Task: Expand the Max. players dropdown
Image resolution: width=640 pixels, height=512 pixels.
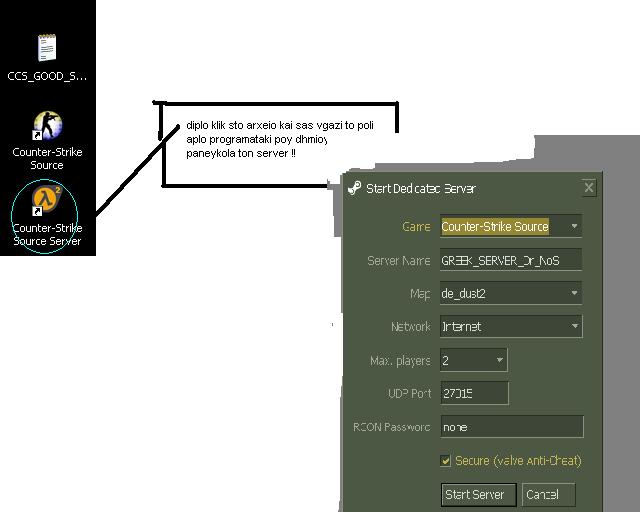Action: 473,360
